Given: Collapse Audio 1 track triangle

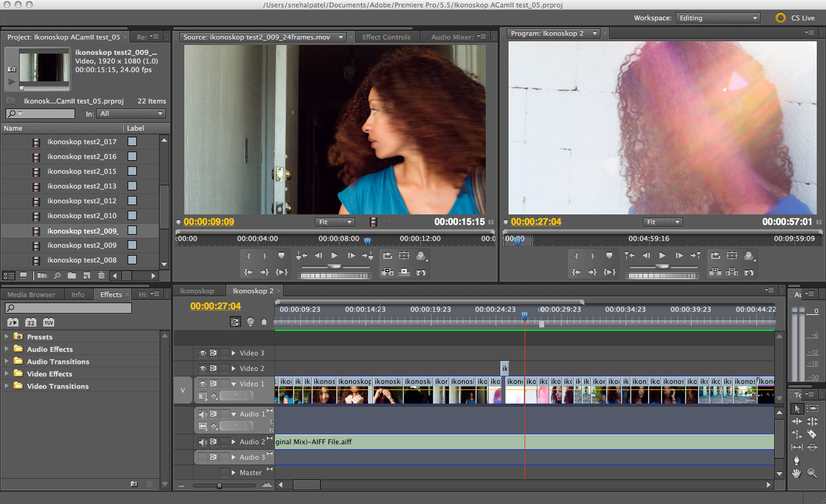Looking at the screenshot, I should (234, 414).
